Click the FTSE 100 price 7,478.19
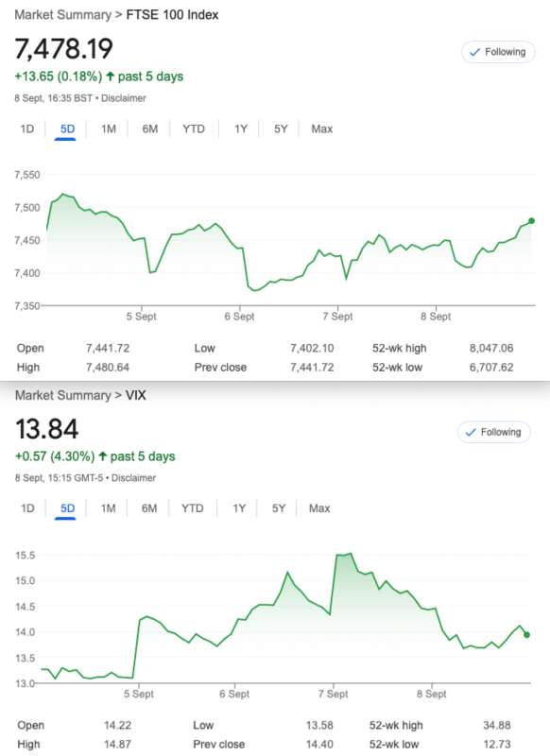The height and width of the screenshot is (756, 550). click(x=63, y=49)
